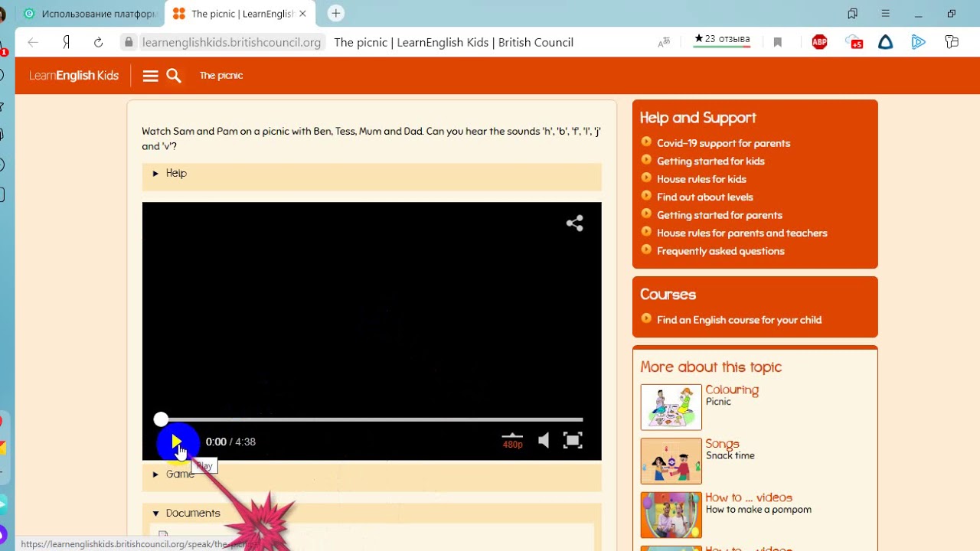The image size is (980, 551).
Task: Switch to the first browser tab
Action: click(x=89, y=14)
